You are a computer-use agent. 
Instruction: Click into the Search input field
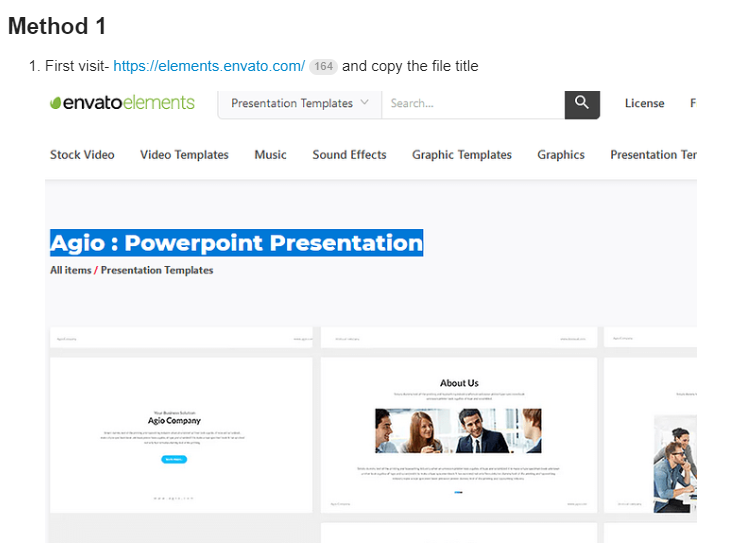coord(473,103)
